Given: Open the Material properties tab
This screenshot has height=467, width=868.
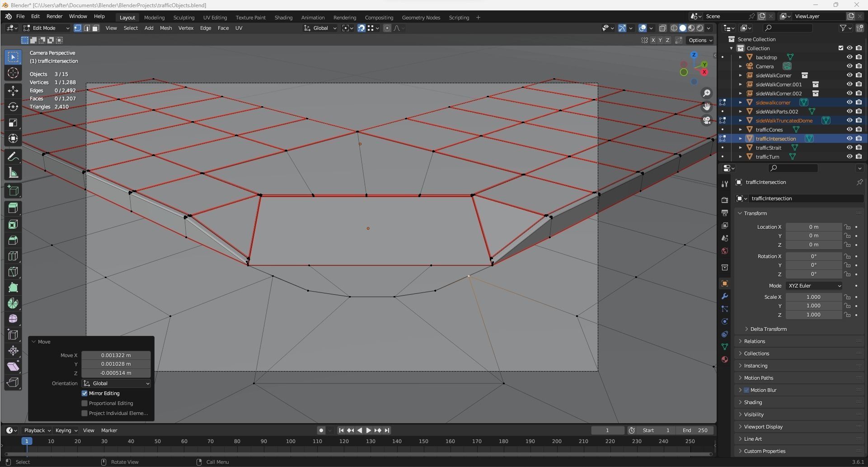Looking at the screenshot, I should 725,359.
